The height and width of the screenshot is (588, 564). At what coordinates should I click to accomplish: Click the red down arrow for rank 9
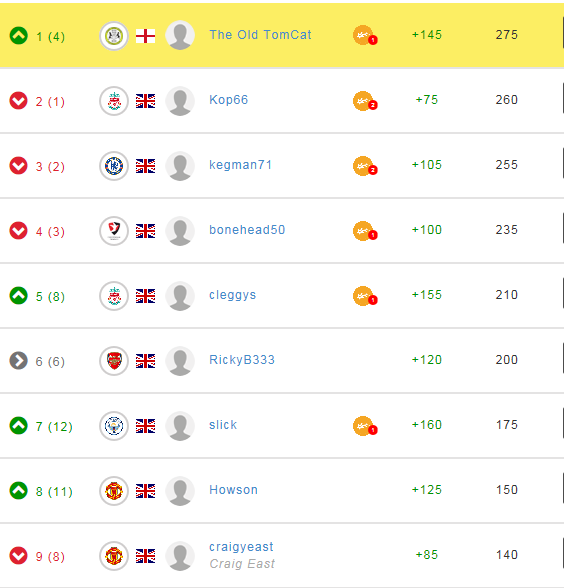tap(18, 556)
